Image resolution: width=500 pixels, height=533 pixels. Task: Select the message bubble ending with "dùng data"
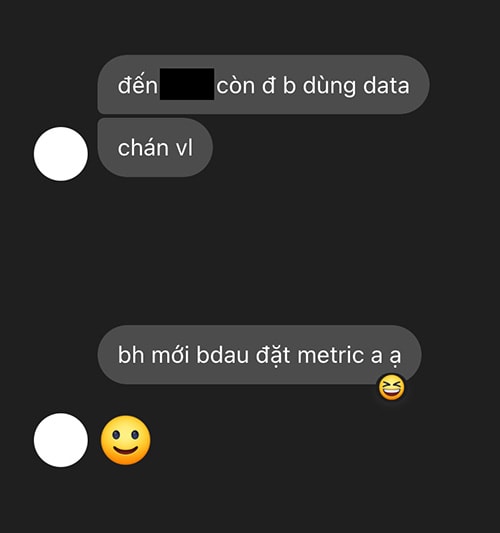click(x=263, y=84)
